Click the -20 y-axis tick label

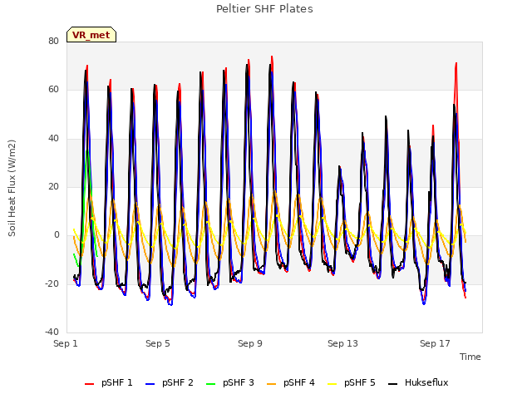(x=52, y=284)
